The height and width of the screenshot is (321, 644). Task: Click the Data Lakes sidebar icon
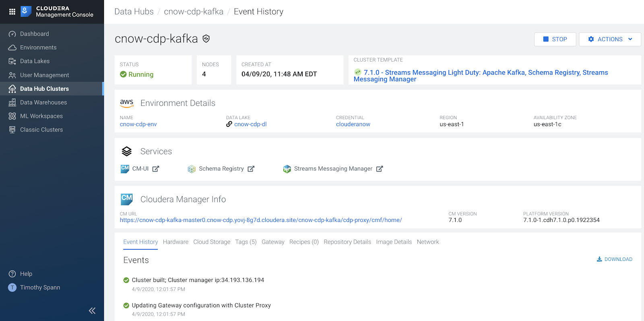pos(12,61)
